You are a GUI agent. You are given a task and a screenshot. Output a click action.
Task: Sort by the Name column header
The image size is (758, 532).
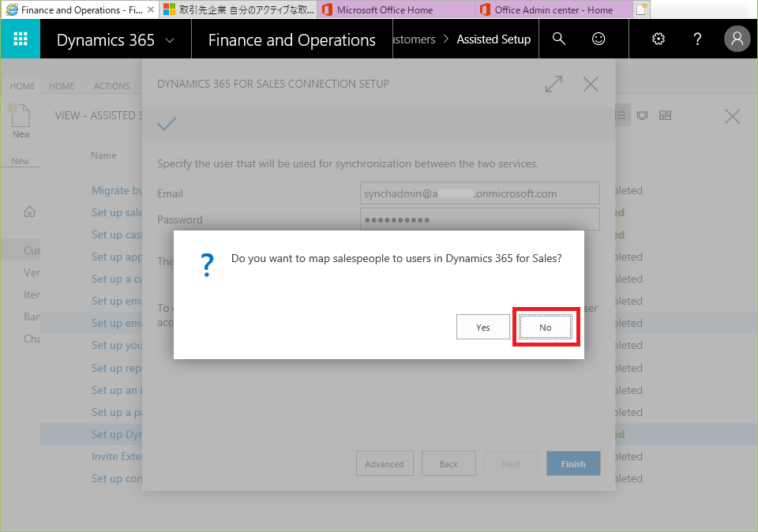pos(103,155)
